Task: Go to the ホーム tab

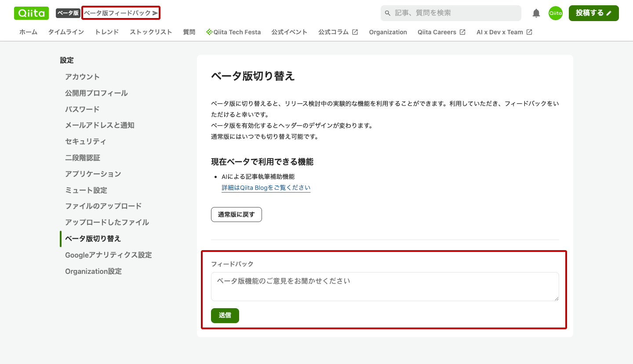Action: 29,32
